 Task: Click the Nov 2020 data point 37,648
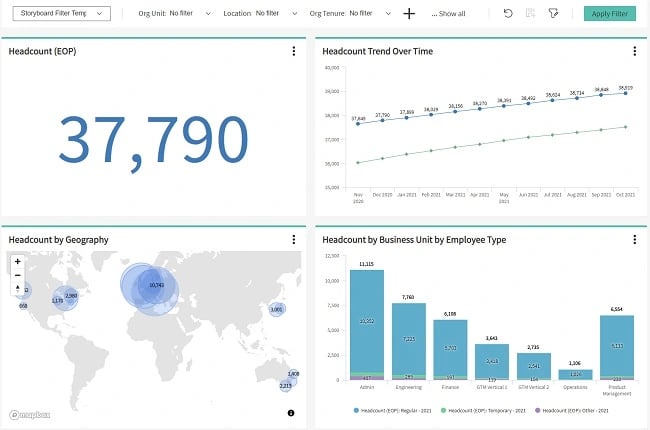pyautogui.click(x=358, y=124)
